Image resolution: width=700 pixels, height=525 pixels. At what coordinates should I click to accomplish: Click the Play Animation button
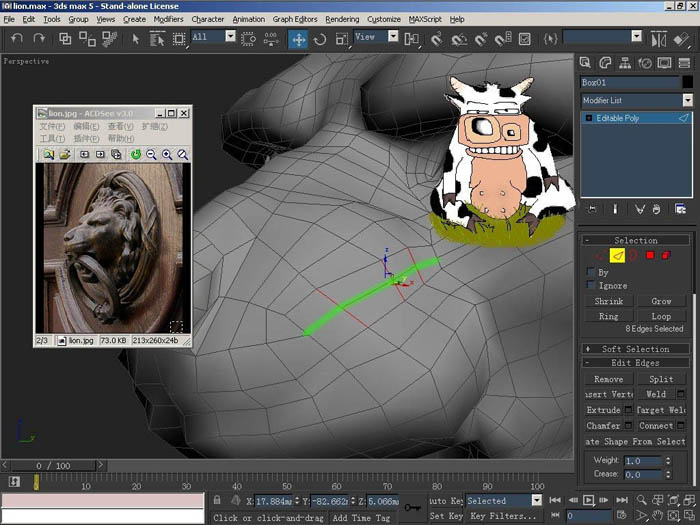click(589, 500)
